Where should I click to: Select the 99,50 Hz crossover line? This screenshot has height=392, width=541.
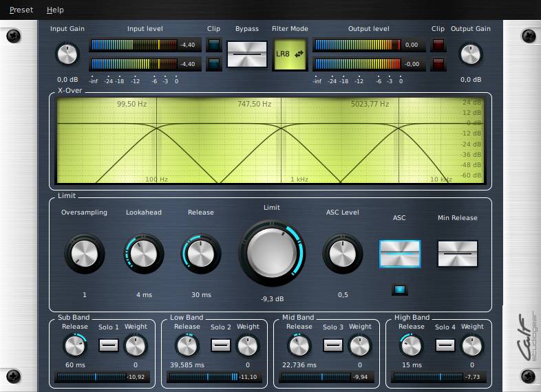pos(157,140)
